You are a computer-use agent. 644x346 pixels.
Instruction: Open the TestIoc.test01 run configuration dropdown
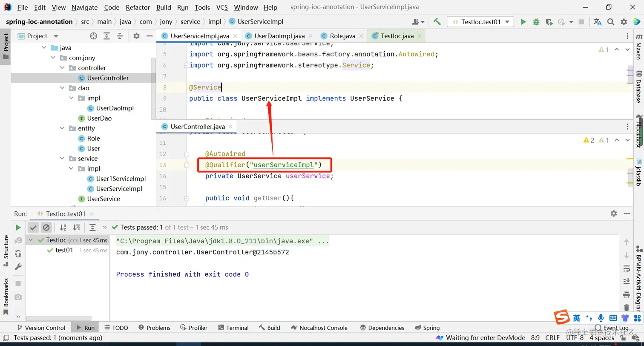pyautogui.click(x=480, y=22)
